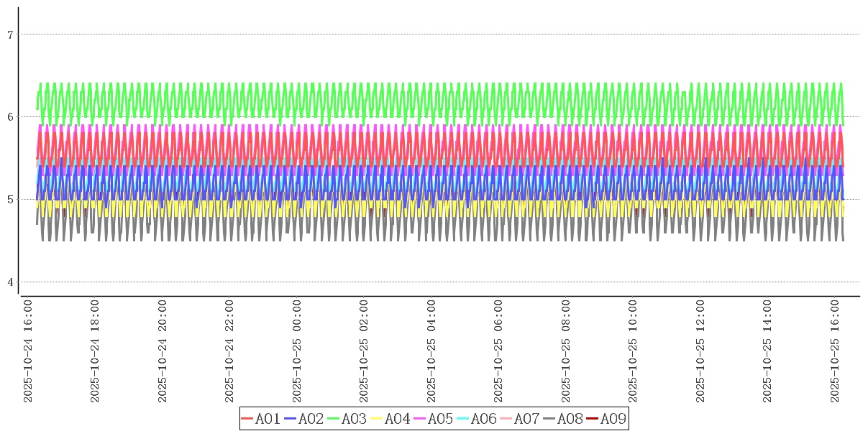Click the 2025-10-25 08:00 axis label
Screen dimensions: 868x431
[x=566, y=352]
